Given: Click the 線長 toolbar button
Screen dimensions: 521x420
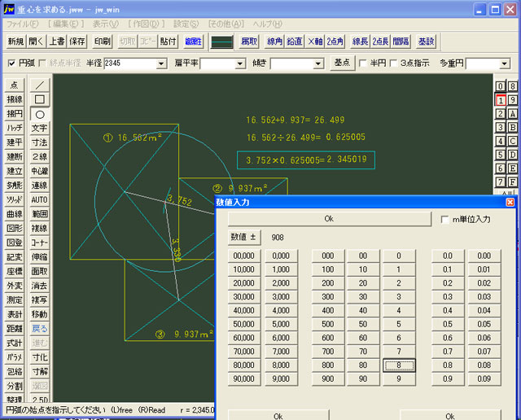Looking at the screenshot, I should [361, 42].
